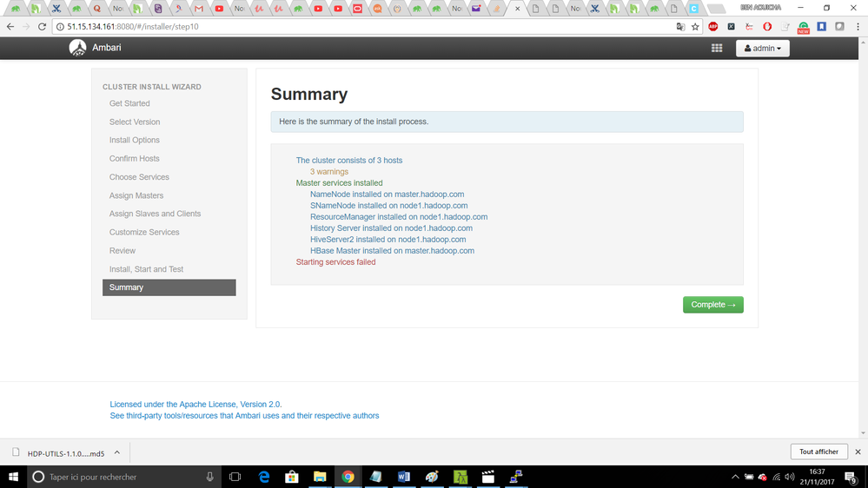Select the Get Started wizard step
The image size is (868, 488).
[129, 103]
